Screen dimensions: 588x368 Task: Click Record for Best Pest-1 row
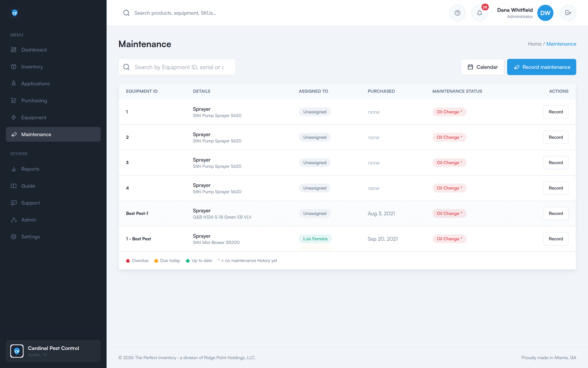556,214
